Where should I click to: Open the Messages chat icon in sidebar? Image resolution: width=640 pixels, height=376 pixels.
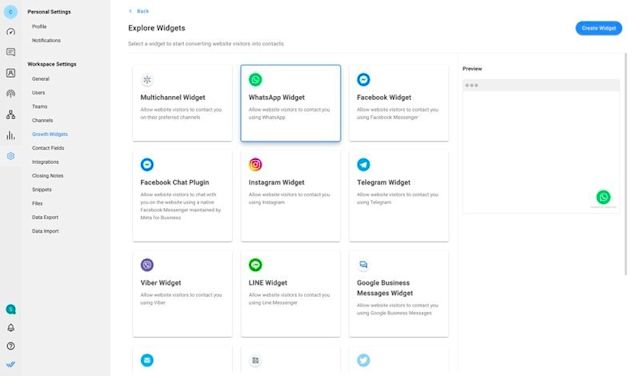tap(11, 52)
